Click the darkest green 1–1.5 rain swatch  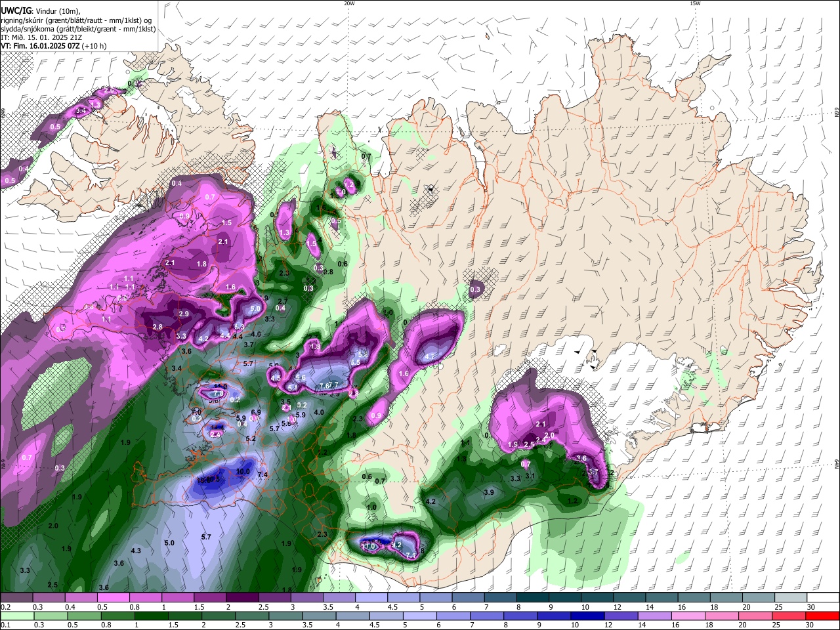click(x=152, y=616)
